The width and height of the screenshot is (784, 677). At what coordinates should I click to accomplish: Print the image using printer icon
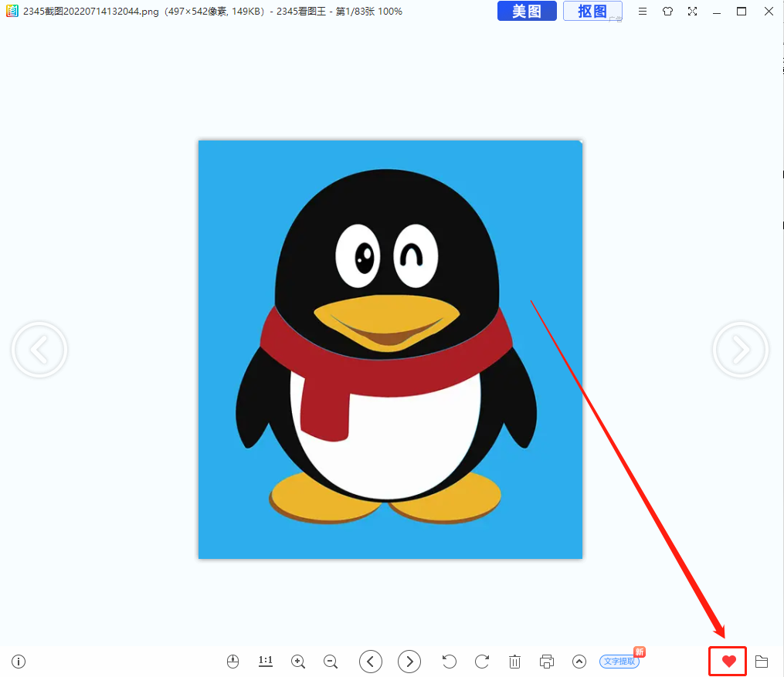click(x=547, y=662)
